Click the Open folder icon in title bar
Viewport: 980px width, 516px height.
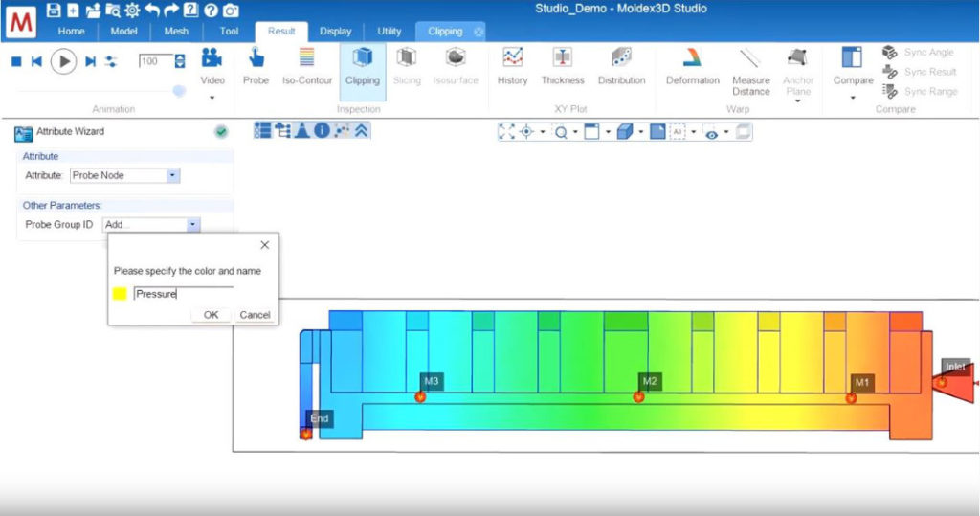[93, 10]
